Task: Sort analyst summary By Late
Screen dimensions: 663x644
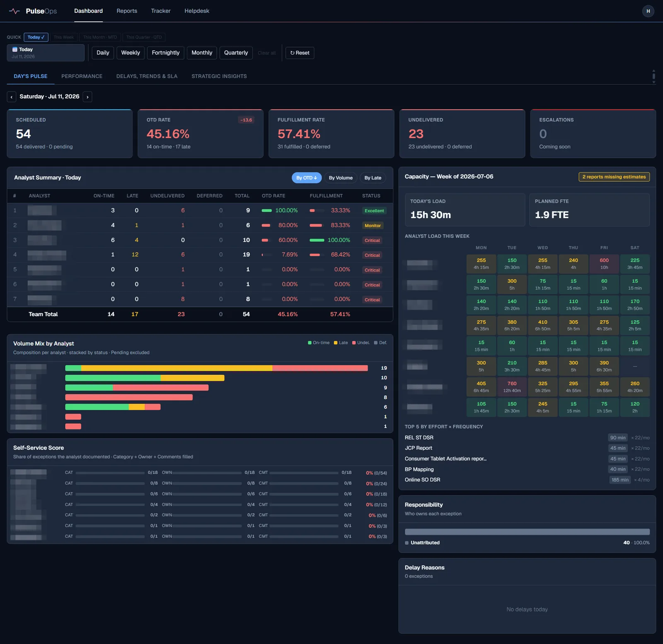Action: [x=373, y=178]
